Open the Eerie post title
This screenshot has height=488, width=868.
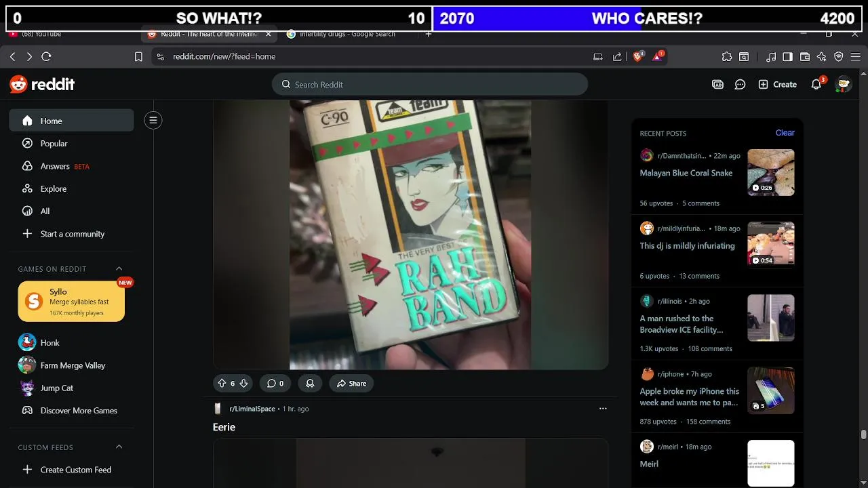(x=224, y=427)
